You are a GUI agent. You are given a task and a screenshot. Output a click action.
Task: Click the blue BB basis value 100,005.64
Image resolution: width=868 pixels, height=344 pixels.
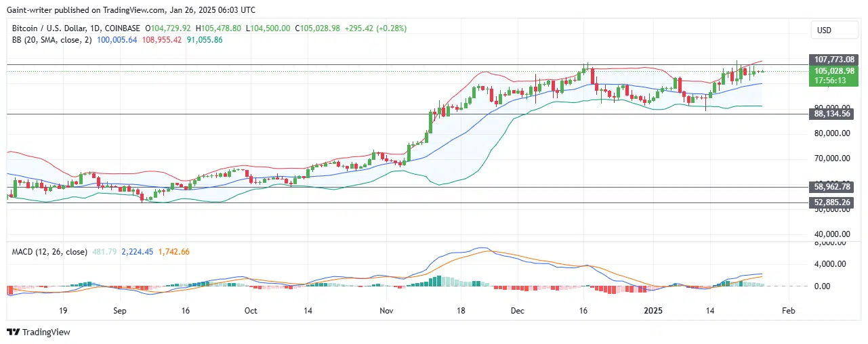click(x=117, y=40)
